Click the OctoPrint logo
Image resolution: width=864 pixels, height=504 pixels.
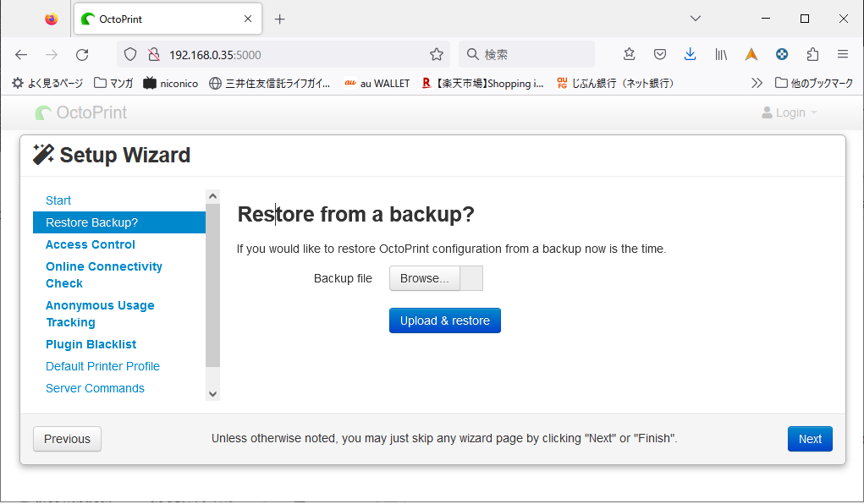pyautogui.click(x=81, y=112)
